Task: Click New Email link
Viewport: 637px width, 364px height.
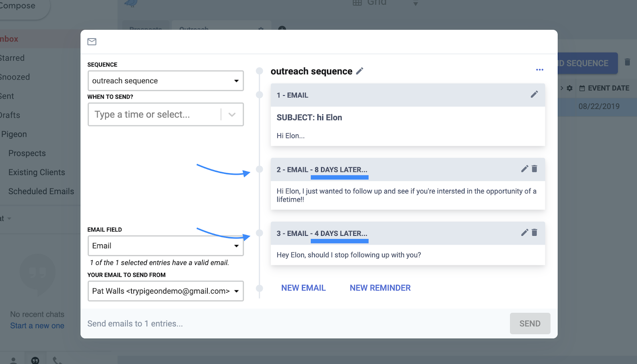Action: tap(303, 288)
